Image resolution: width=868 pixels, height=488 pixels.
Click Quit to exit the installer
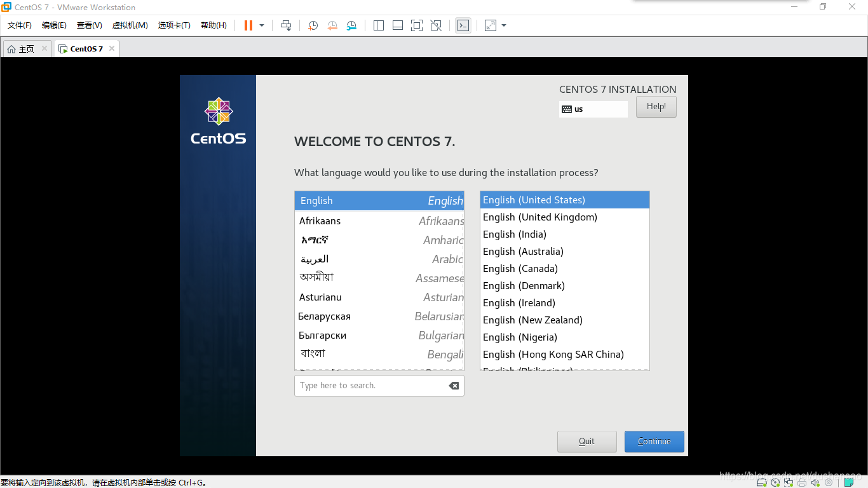point(587,442)
